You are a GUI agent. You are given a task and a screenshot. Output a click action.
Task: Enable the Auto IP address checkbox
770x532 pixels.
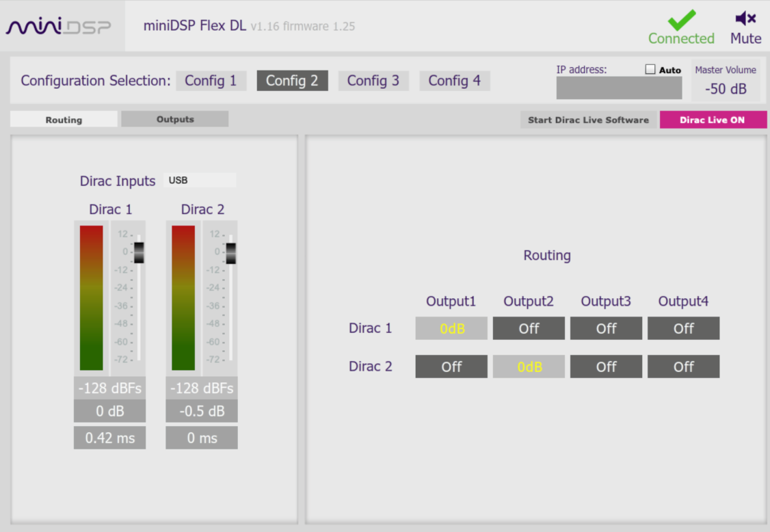650,69
